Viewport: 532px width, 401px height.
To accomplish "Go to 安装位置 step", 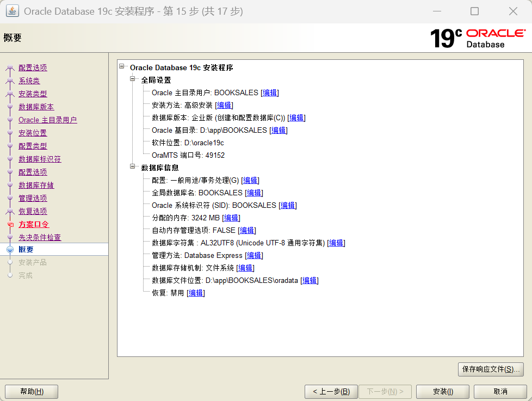I will click(33, 133).
